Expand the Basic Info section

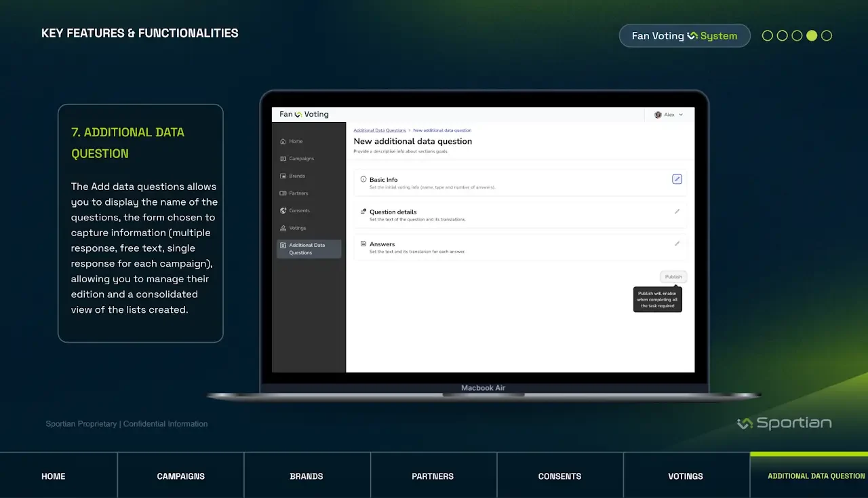(384, 180)
